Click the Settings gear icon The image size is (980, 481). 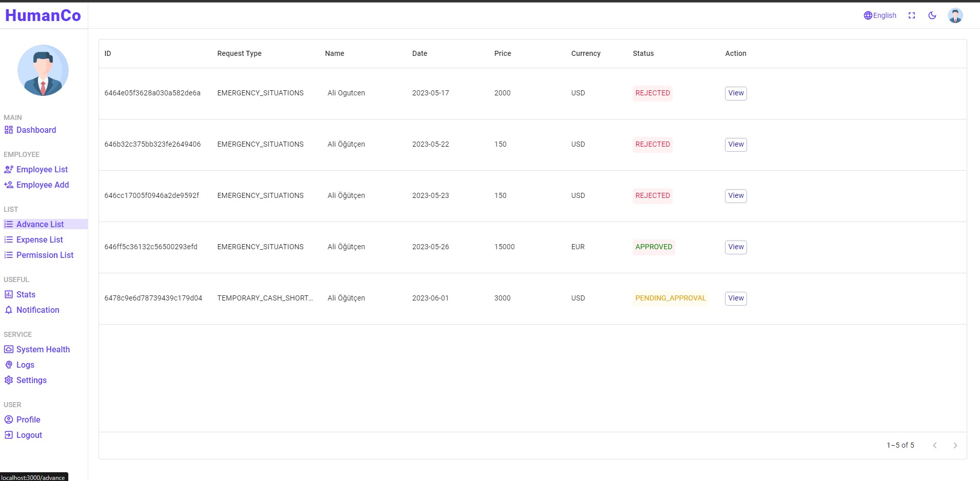(8, 380)
